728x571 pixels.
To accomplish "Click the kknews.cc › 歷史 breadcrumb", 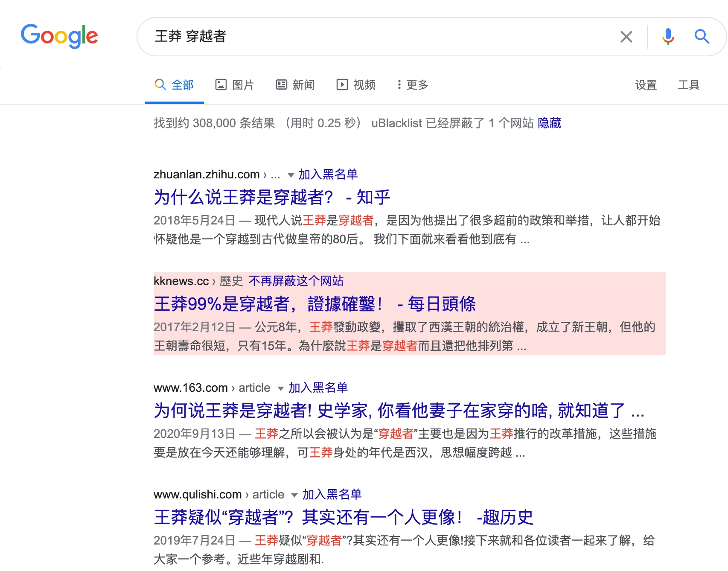I will tap(198, 281).
